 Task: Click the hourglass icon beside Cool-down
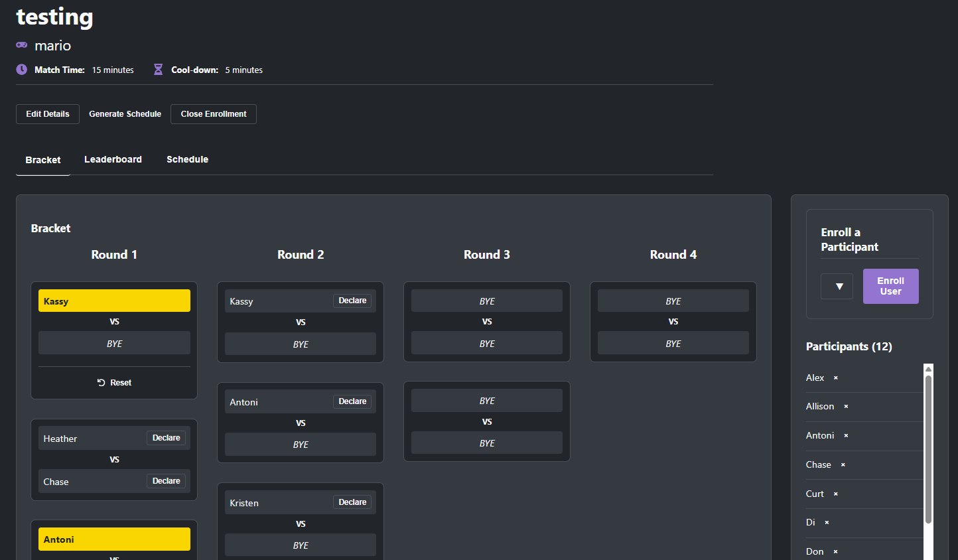tap(159, 70)
